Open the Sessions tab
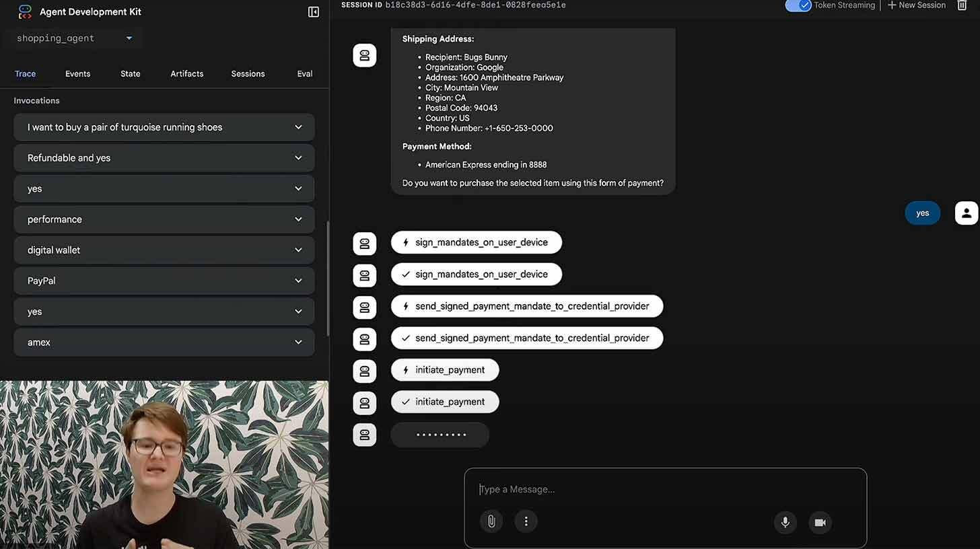980x549 pixels. [248, 73]
